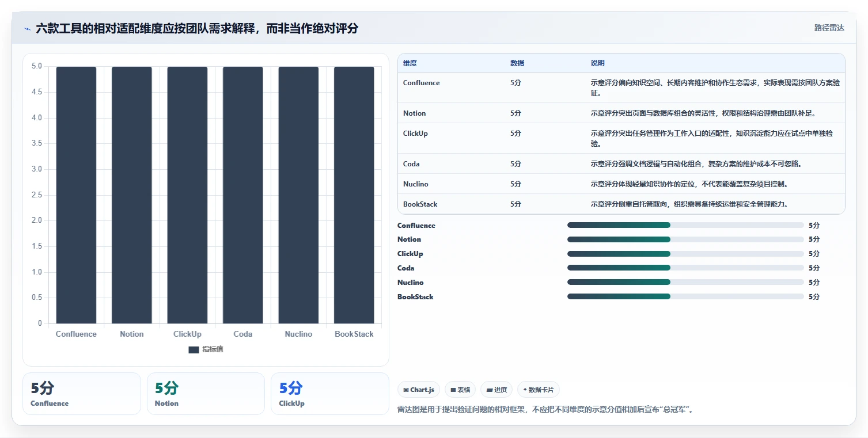Click the 数据 column header
The width and height of the screenshot is (868, 438).
[517, 63]
